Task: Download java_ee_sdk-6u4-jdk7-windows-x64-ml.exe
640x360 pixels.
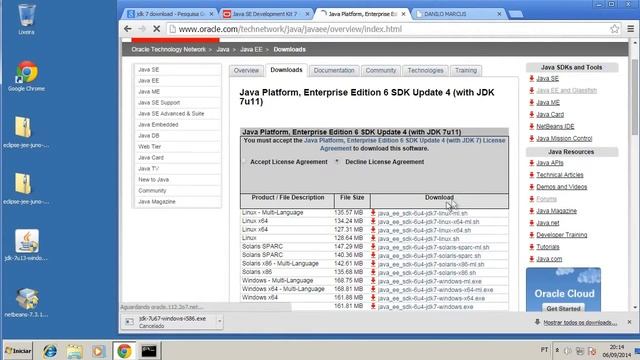Action: coord(435,290)
